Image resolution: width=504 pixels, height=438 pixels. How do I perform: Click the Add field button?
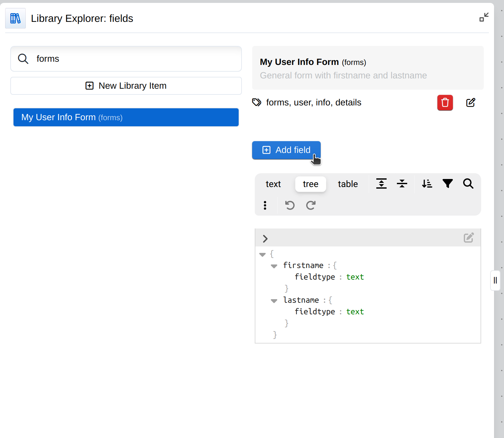pos(286,150)
